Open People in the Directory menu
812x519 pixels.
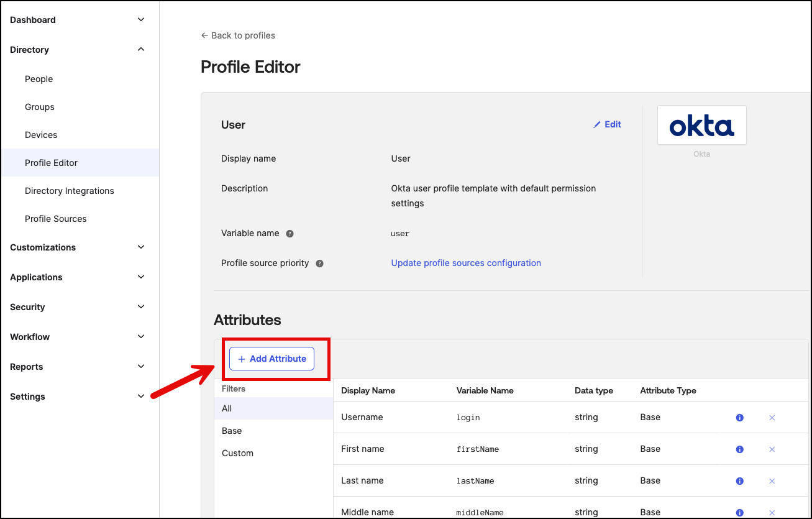coord(39,79)
